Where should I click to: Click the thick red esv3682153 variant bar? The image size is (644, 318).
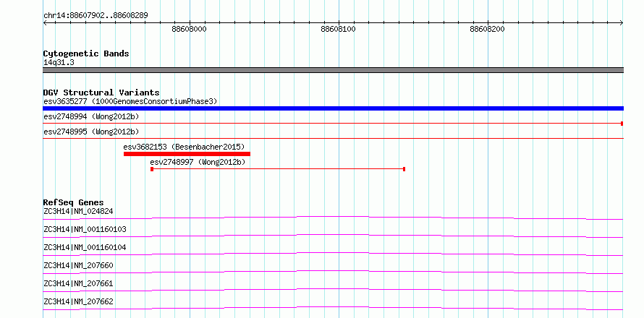[x=187, y=154]
